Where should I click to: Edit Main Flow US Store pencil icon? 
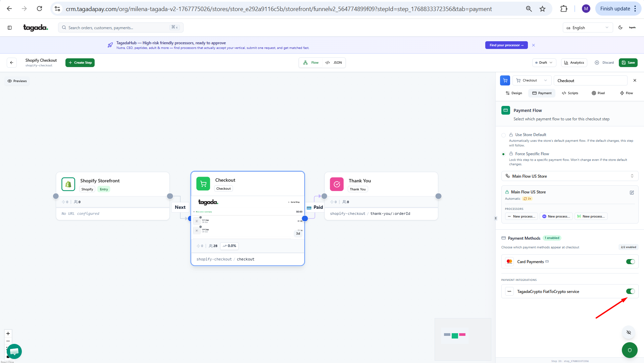(x=632, y=192)
